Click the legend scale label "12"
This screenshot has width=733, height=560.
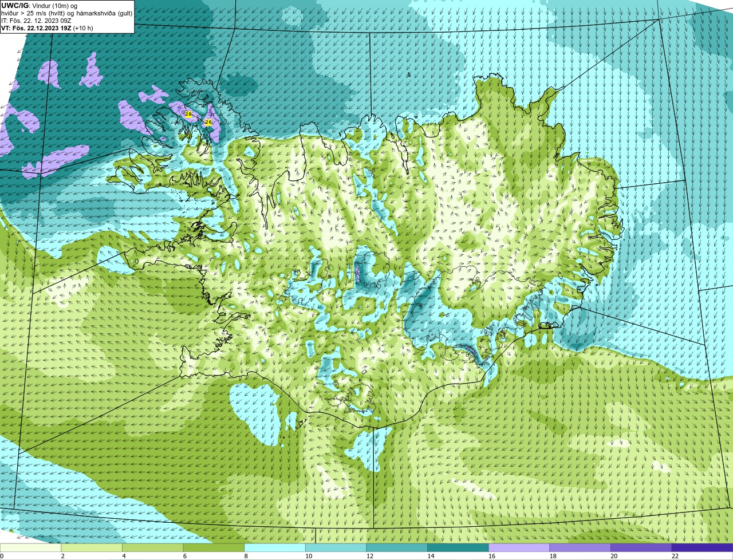pos(370,556)
